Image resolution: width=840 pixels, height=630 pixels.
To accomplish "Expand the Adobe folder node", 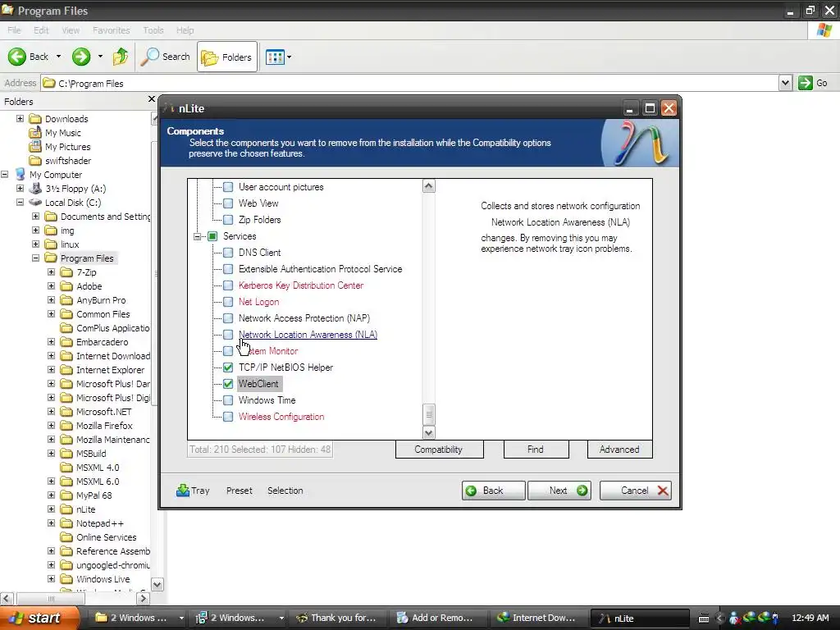I will coord(51,286).
